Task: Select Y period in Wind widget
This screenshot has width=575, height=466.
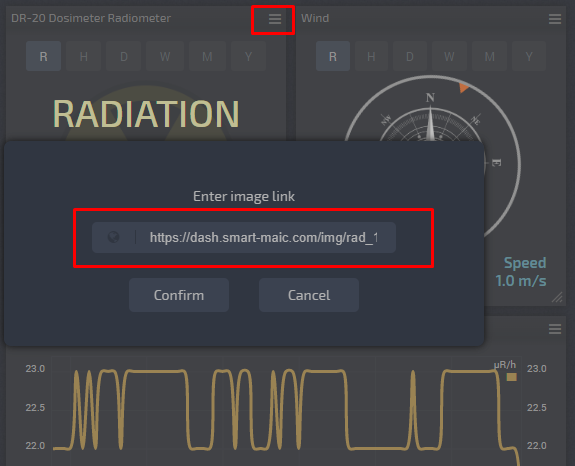Action: pyautogui.click(x=529, y=56)
